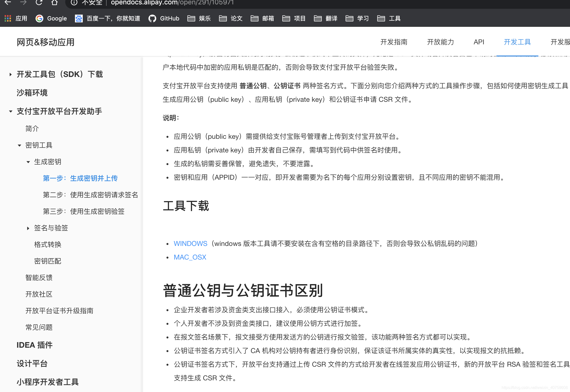Open the 项目 bookmark folder
The height and width of the screenshot is (392, 570).
point(294,19)
